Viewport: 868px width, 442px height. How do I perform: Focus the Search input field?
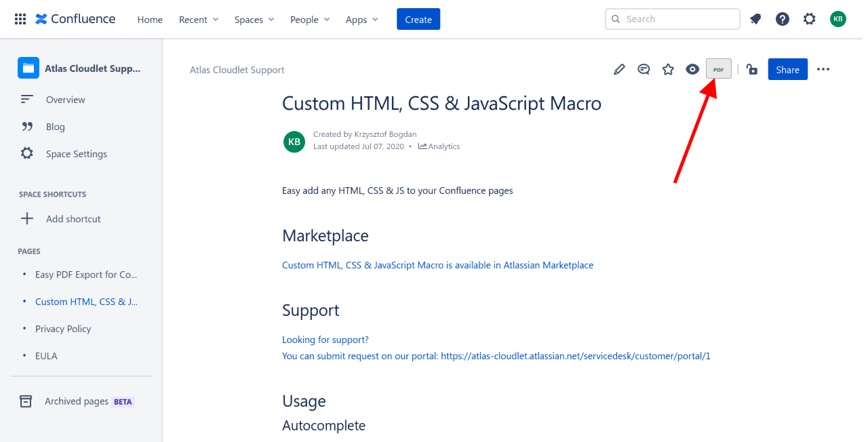672,19
